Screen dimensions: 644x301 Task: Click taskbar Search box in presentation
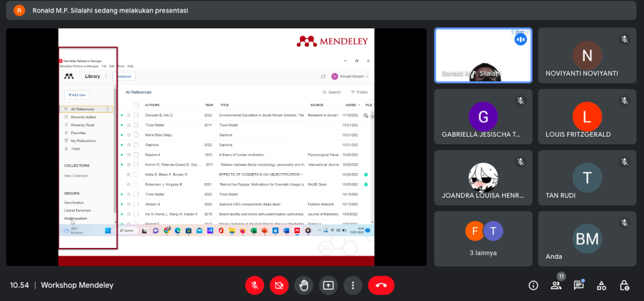[x=128, y=230]
